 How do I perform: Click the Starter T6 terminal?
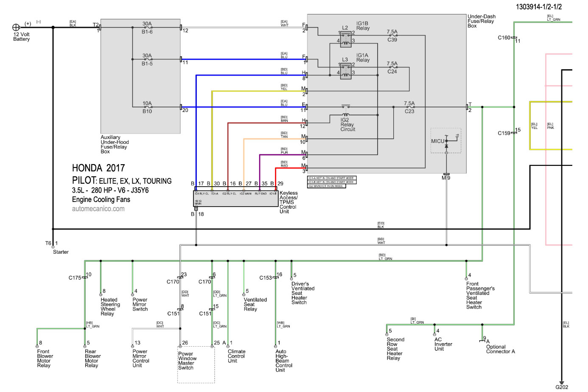click(x=53, y=246)
